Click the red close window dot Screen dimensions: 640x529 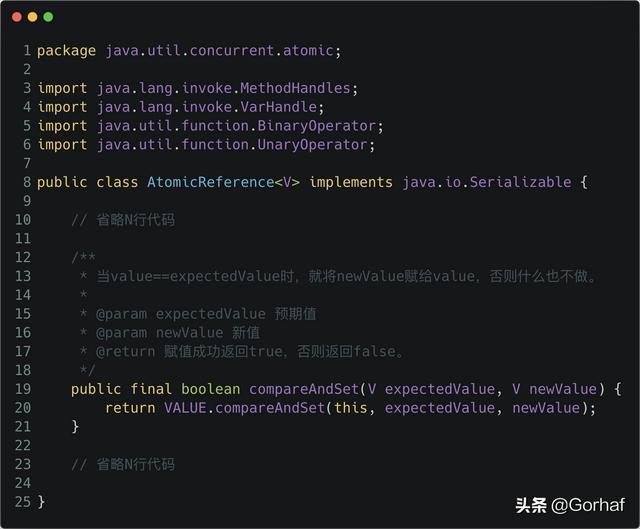tap(17, 17)
